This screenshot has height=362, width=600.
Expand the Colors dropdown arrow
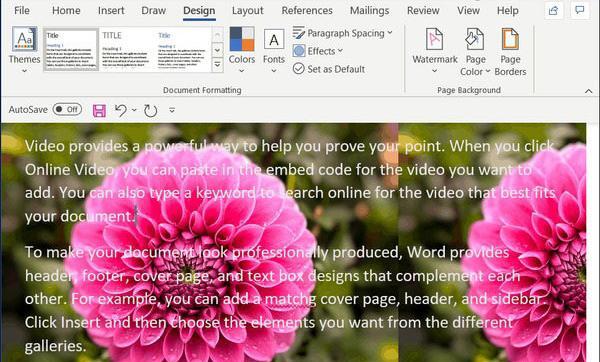click(241, 71)
